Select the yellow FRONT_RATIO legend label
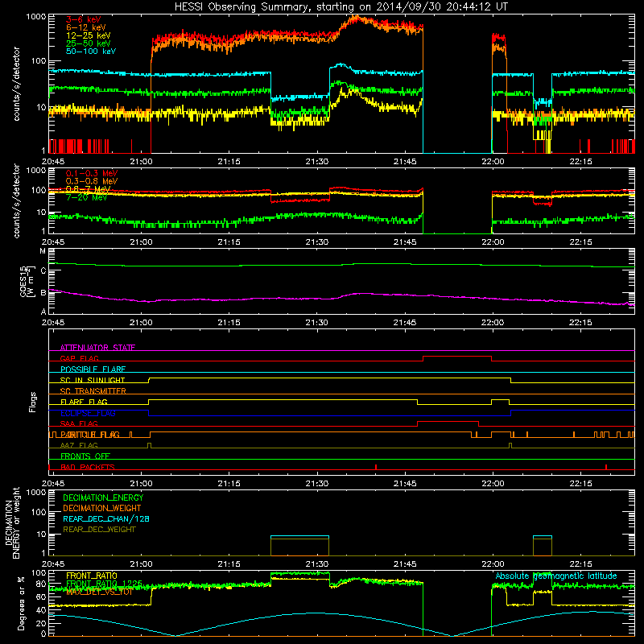 92,576
